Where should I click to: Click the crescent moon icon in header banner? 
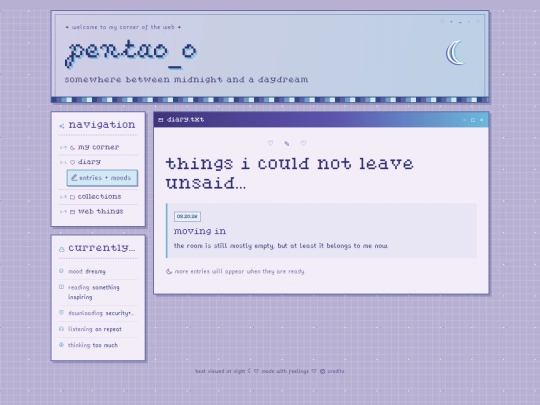tap(455, 53)
